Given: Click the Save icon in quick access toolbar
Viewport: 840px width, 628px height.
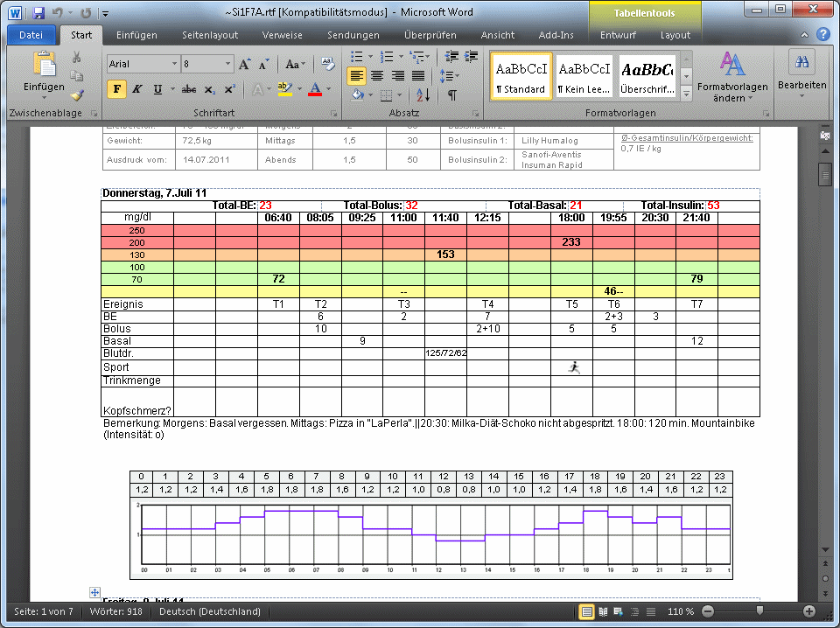Looking at the screenshot, I should 38,14.
